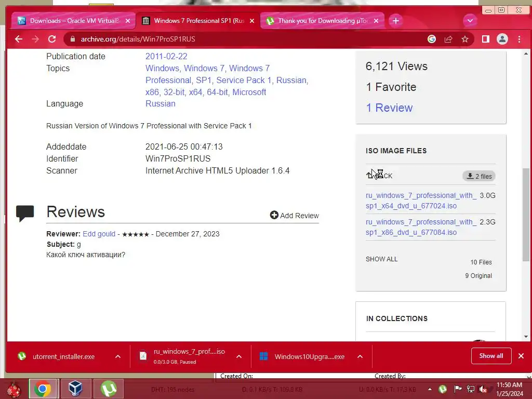Viewport: 532px width, 399px height.
Task: Open the Microsoft topic link
Action: (249, 92)
